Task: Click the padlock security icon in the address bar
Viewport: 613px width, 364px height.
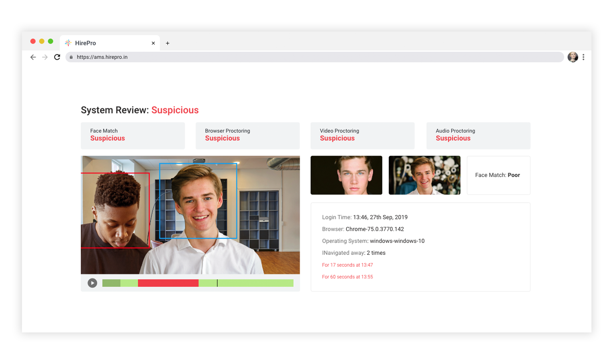Action: [71, 57]
